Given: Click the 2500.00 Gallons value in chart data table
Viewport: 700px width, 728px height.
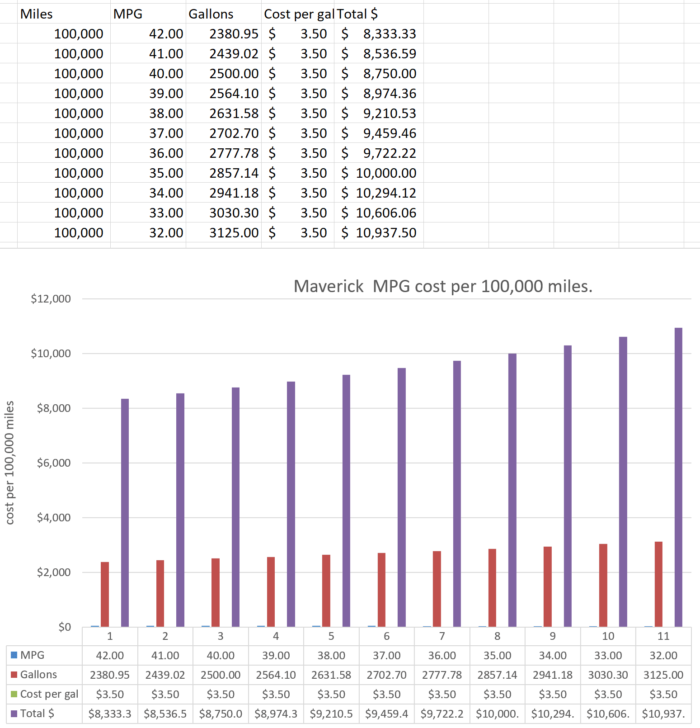Looking at the screenshot, I should [221, 675].
